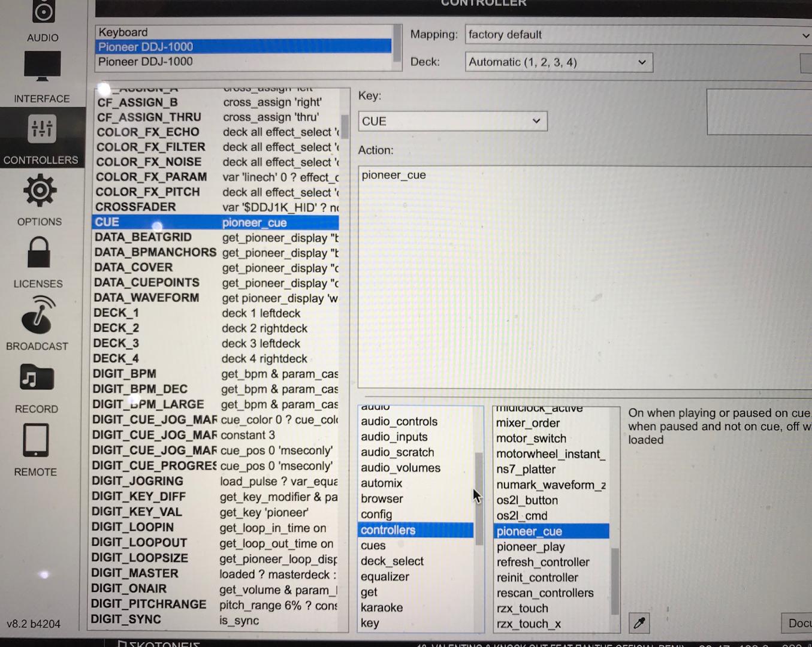Image resolution: width=812 pixels, height=647 pixels.
Task: Select the cues category in action list
Action: (x=373, y=546)
